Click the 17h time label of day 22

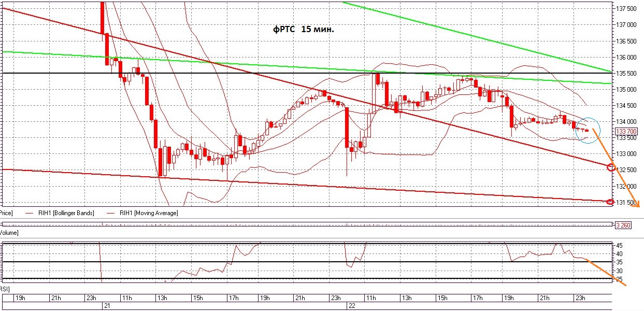[477, 298]
